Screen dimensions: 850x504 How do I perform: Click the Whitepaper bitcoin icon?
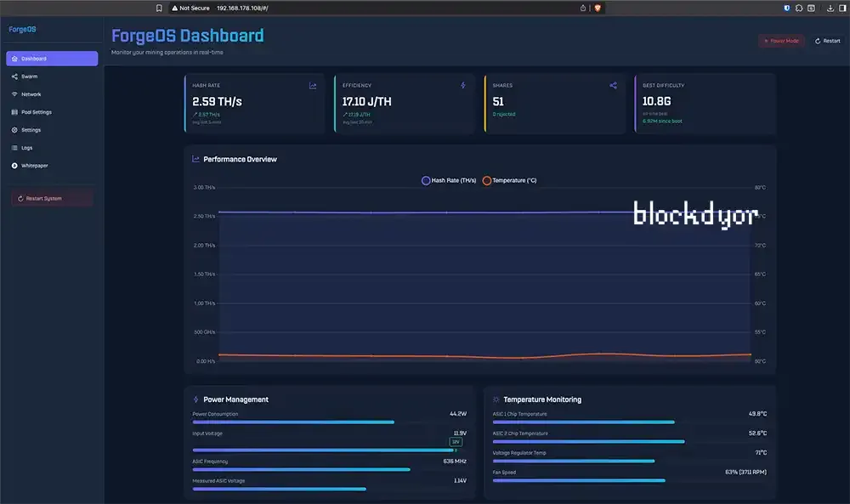tap(14, 166)
